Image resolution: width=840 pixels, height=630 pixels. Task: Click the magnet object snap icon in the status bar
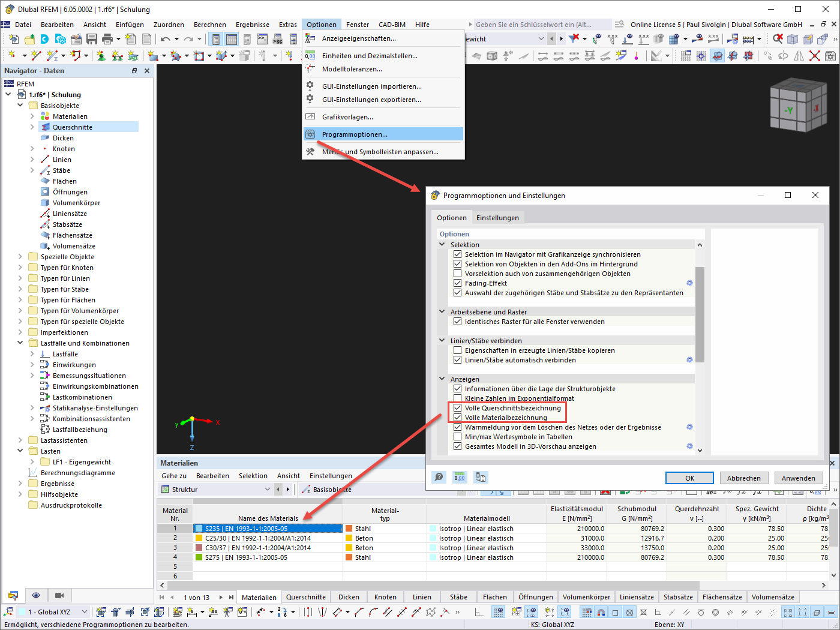[601, 613]
